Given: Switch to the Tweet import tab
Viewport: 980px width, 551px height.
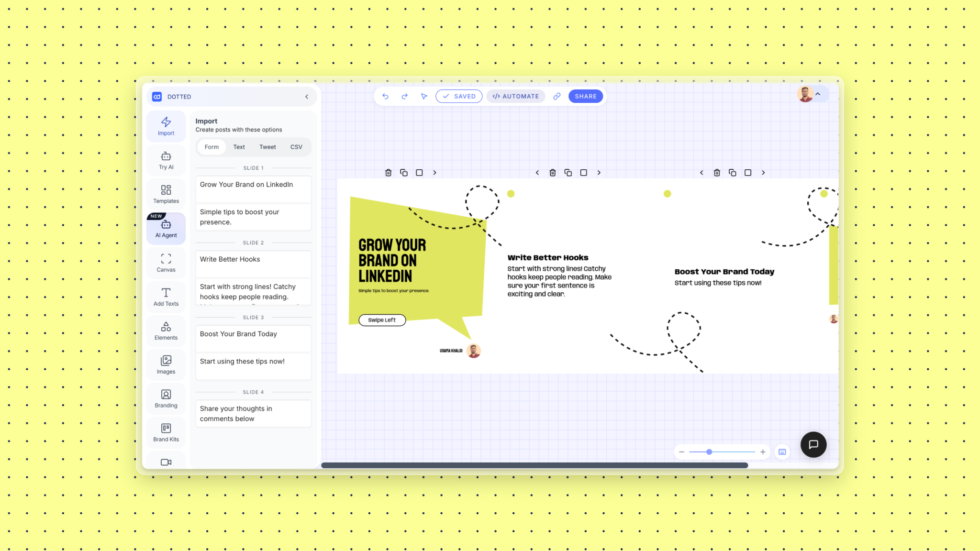Looking at the screenshot, I should coord(267,147).
